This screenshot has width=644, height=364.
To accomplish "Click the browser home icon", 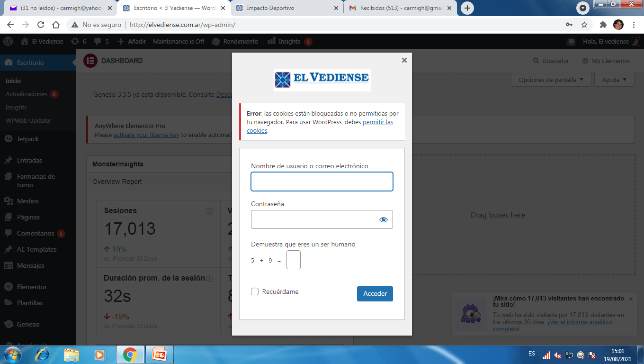I will (x=56, y=25).
